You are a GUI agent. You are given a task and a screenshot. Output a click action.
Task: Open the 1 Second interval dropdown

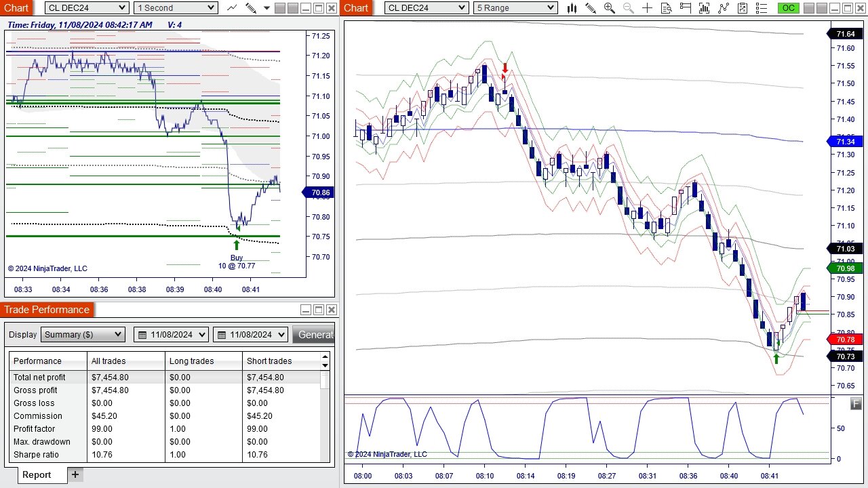pos(176,8)
